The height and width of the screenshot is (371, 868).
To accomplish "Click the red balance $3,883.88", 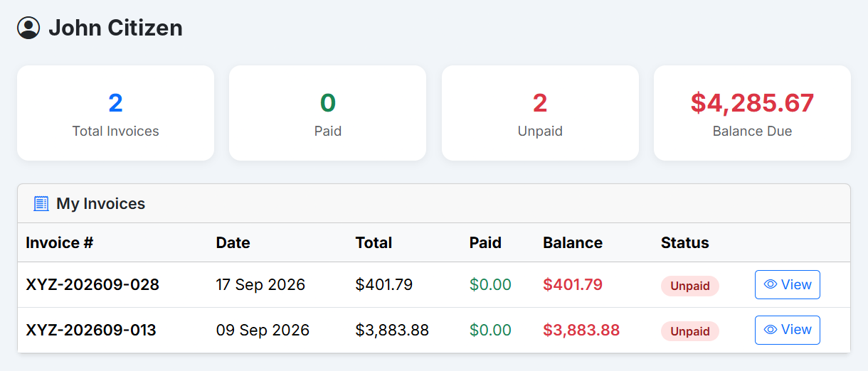I will tap(581, 330).
